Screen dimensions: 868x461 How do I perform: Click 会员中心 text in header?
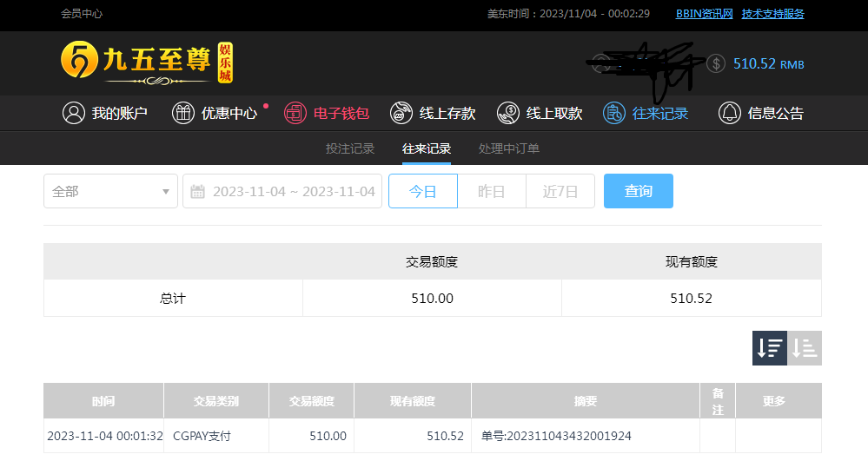point(82,14)
